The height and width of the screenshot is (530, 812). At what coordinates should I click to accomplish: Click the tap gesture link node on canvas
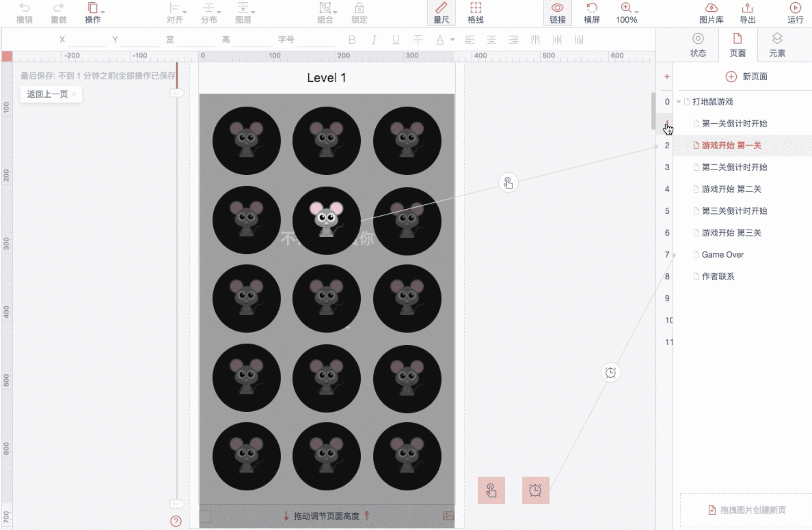(508, 183)
